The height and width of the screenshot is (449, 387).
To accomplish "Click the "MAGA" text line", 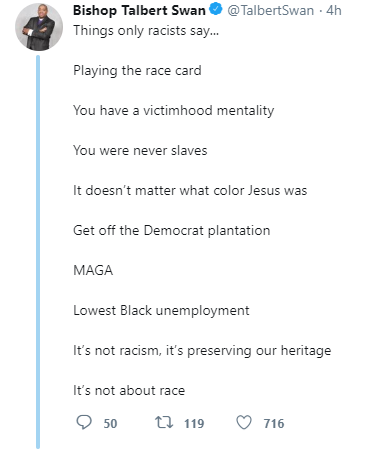I will click(x=93, y=270).
